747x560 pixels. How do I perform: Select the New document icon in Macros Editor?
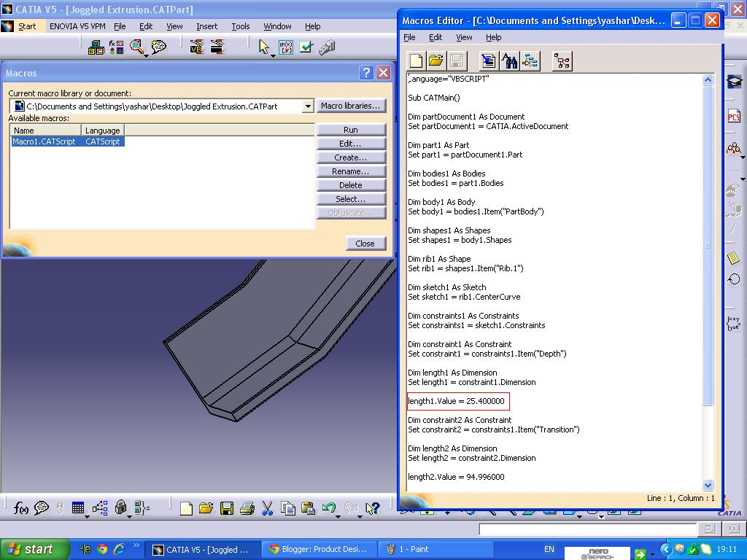click(x=416, y=61)
